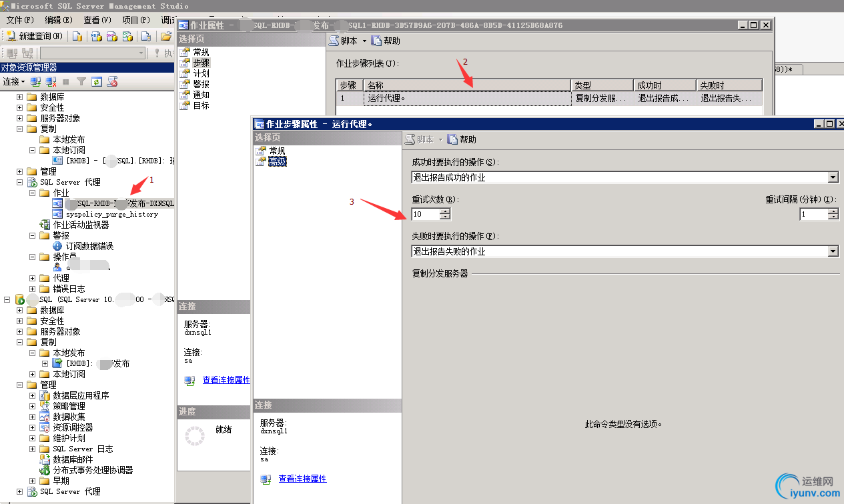Expand the 数据层应用程序 node
This screenshot has width=844, height=504.
click(x=33, y=395)
